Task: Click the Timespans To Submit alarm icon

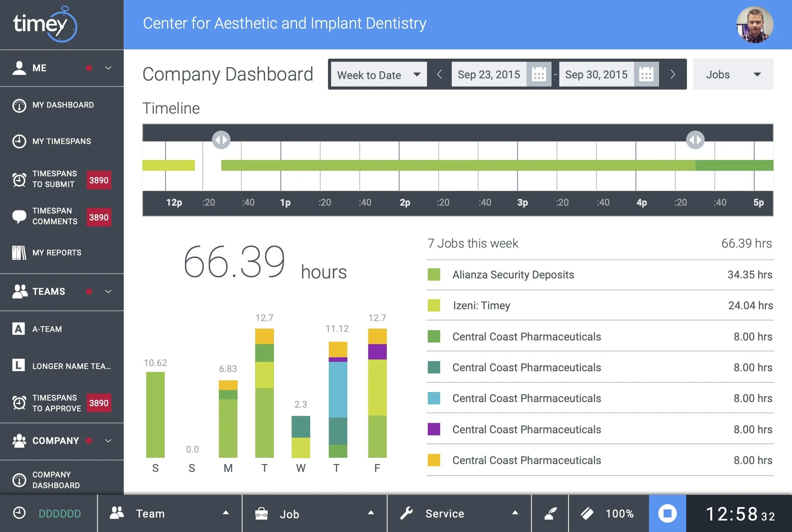Action: [19, 180]
